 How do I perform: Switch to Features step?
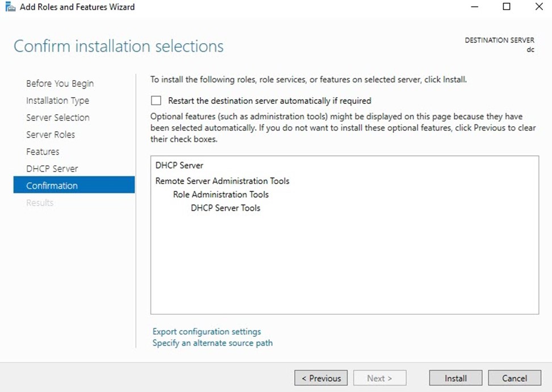[43, 152]
